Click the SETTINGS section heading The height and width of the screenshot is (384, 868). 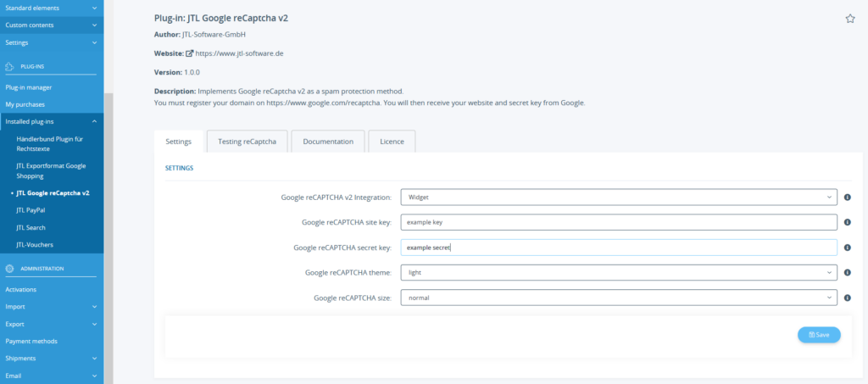click(180, 168)
